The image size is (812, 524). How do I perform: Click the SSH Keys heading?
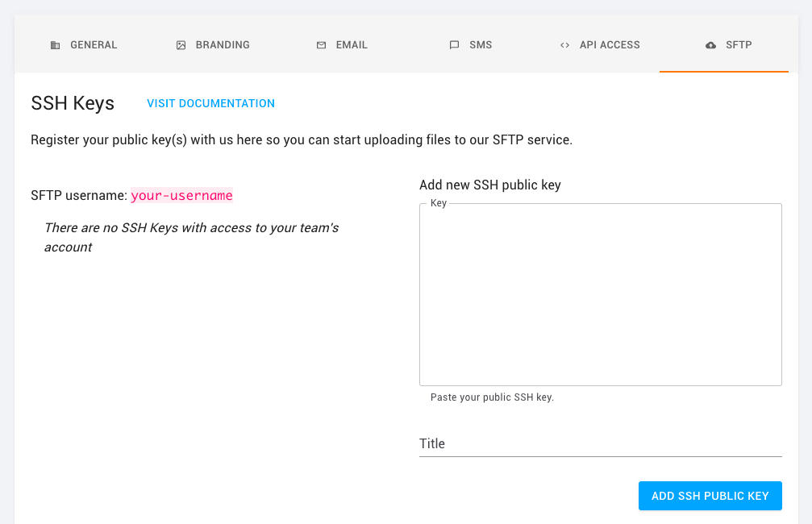coord(73,103)
